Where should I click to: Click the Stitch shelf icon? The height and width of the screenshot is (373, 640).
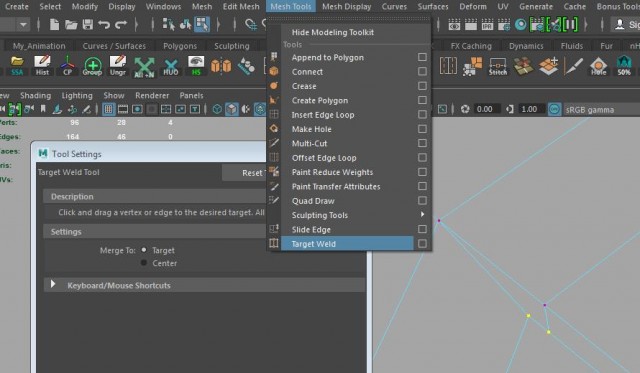(x=498, y=67)
